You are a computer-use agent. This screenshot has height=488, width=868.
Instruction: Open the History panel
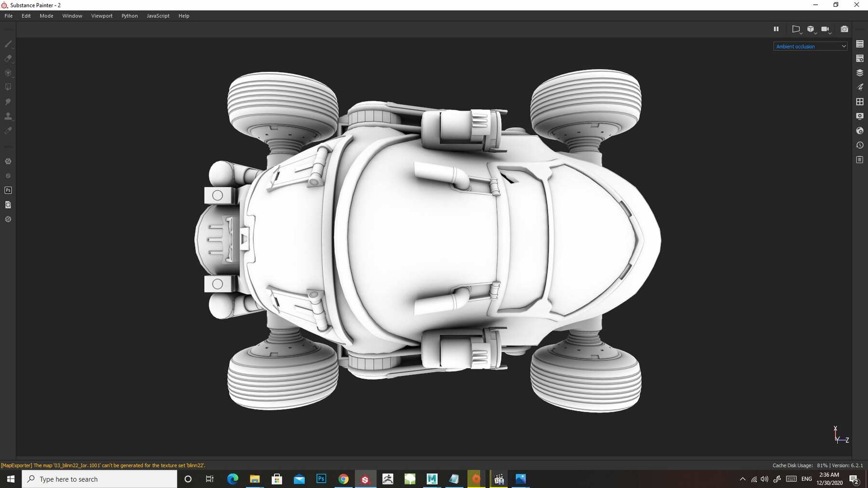click(860, 145)
